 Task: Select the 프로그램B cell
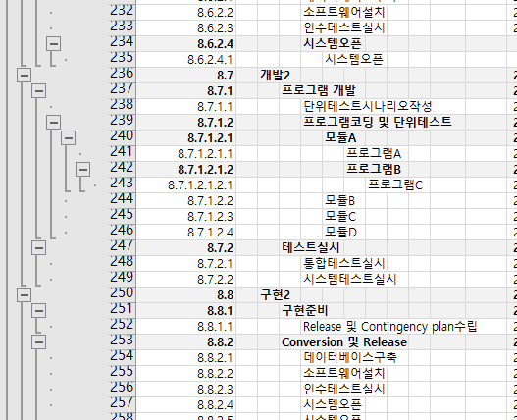coord(374,169)
